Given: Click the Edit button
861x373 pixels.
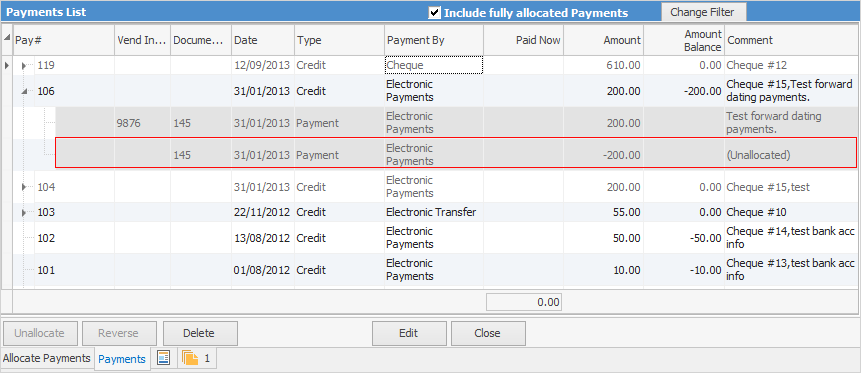Looking at the screenshot, I should [409, 333].
